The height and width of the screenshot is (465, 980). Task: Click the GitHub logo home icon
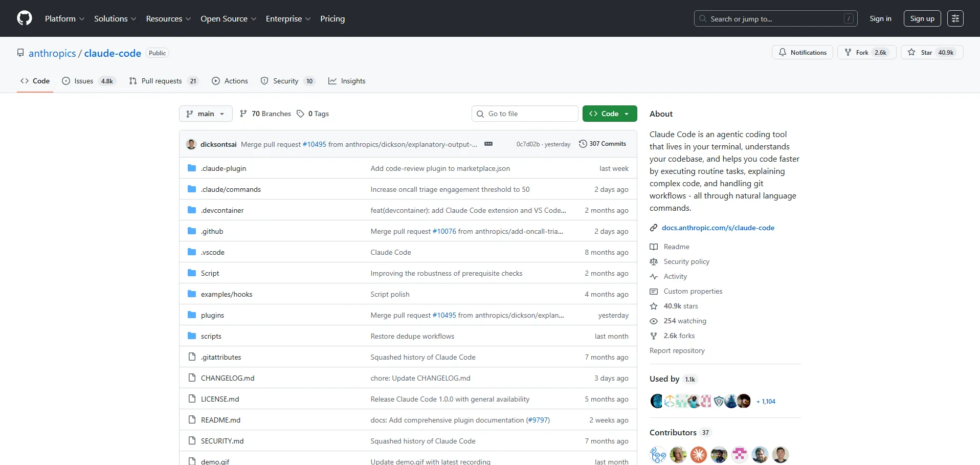[x=24, y=18]
